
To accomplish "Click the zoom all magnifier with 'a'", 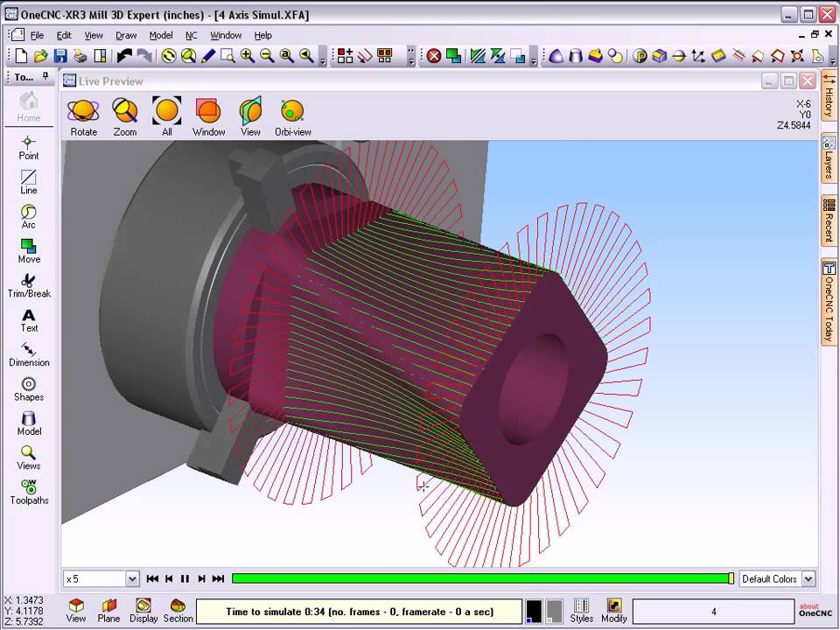I will point(287,56).
